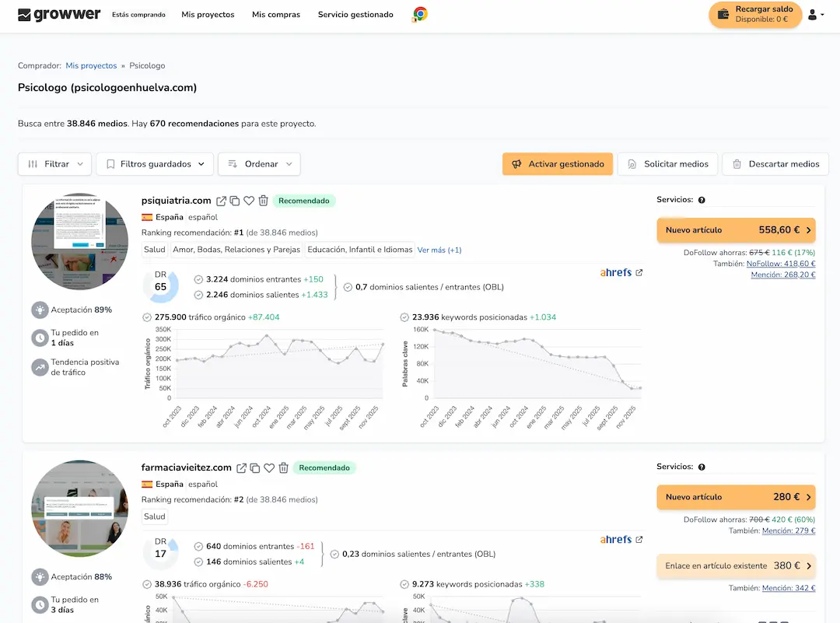Copy psiquiatria.com domain with copy icon
Image resolution: width=840 pixels, height=623 pixels.
235,201
